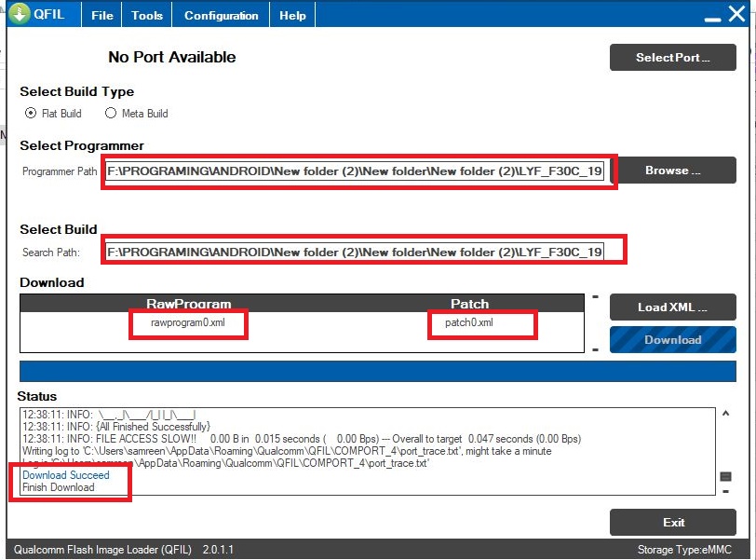The image size is (756, 560).
Task: Click the Status log scroll-up arrow
Action: point(725,414)
